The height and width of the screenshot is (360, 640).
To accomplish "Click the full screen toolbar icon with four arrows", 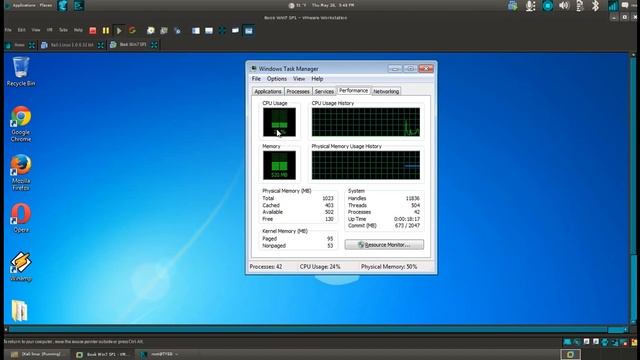I will [x=222, y=31].
